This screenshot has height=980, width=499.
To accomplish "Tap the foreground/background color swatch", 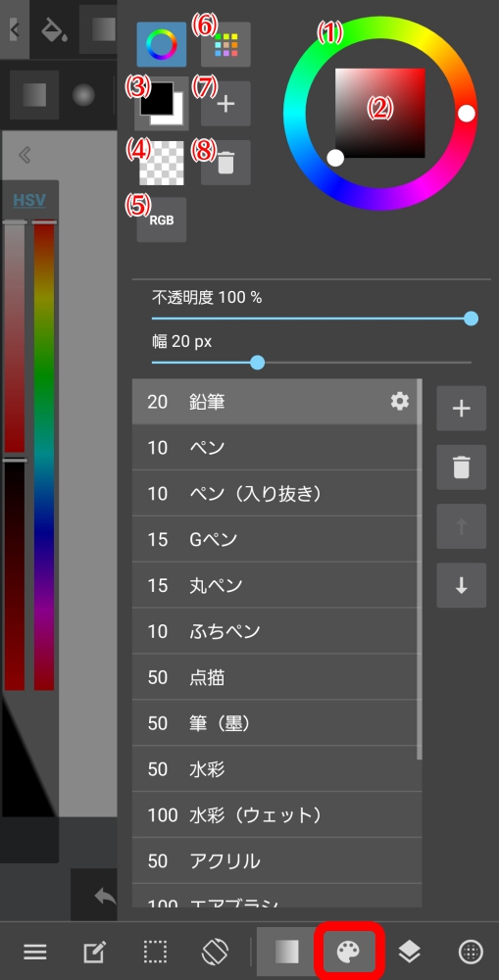I will 162,104.
